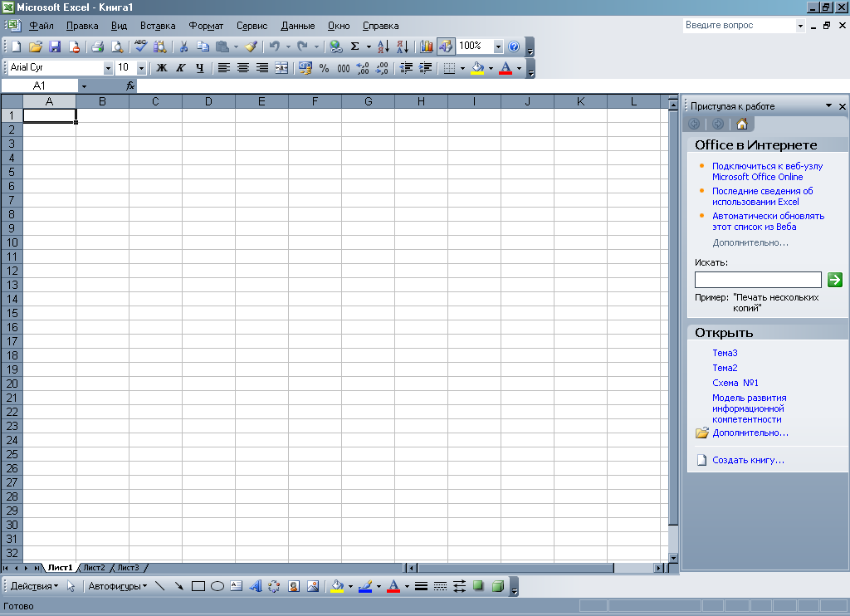Click line color brush on drawing toolbar

(365, 586)
